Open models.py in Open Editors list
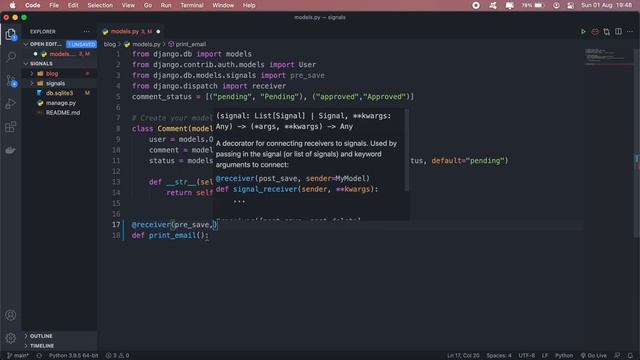The width and height of the screenshot is (640, 360). (62, 54)
